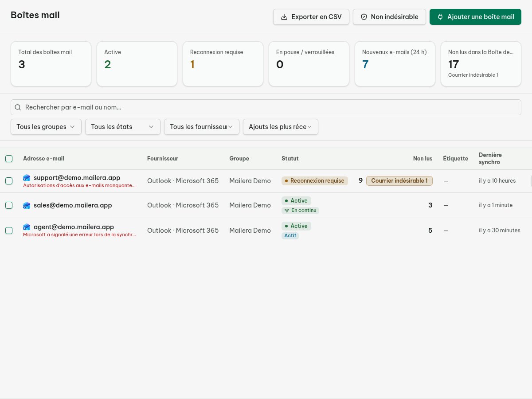
Task: Click the unread count 9 in support row
Action: 360,180
